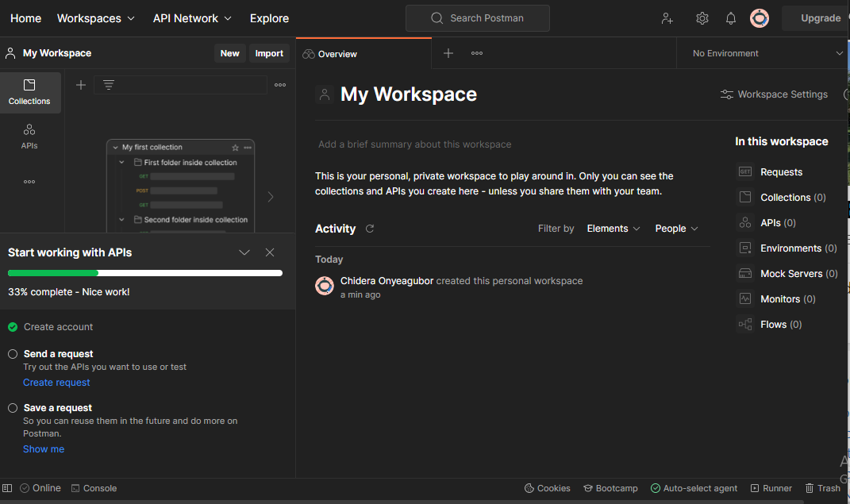The height and width of the screenshot is (504, 850).
Task: Follow the Show me link
Action: (x=44, y=449)
